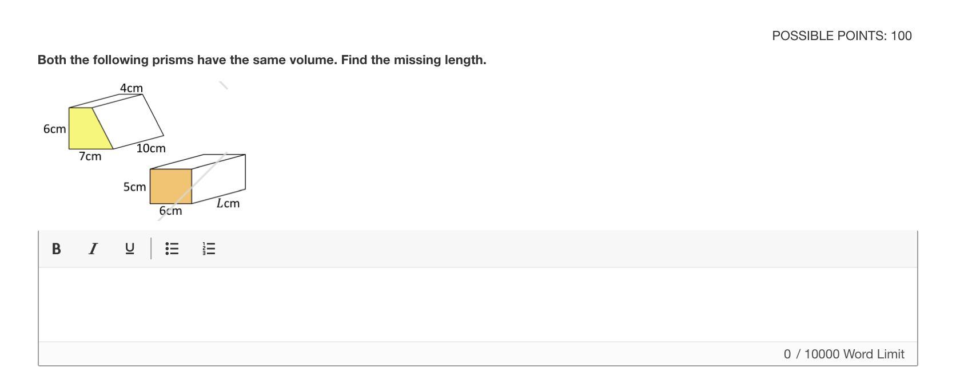Click the yellow trapezoid face
Viewport: 980px width, 371px height.
pos(87,130)
